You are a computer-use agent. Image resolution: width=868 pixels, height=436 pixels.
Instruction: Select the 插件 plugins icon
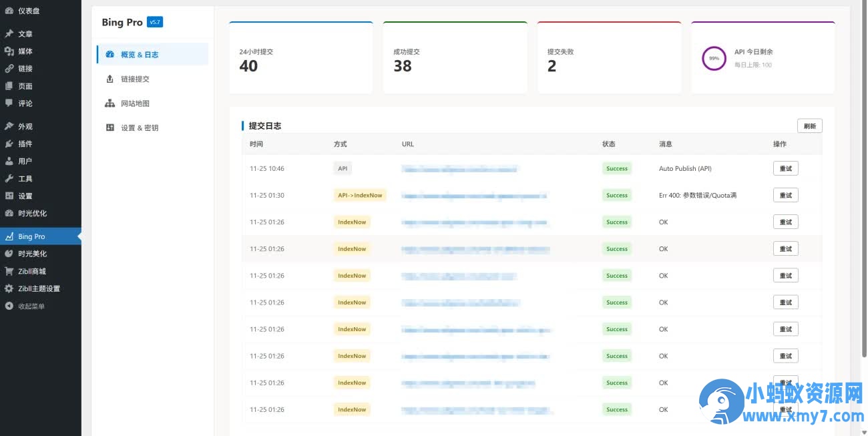click(x=11, y=143)
